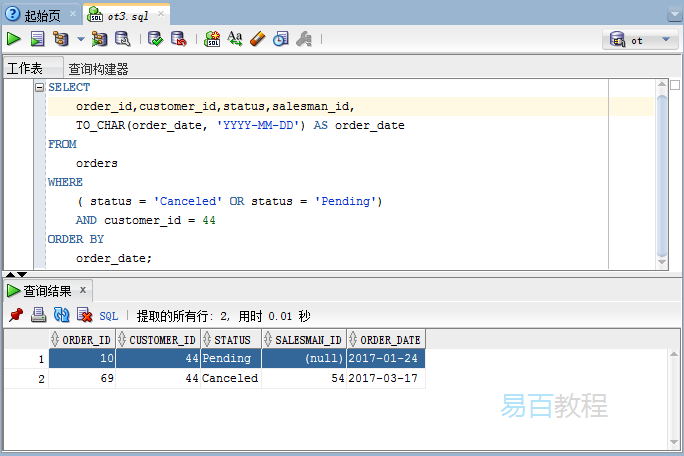Image resolution: width=684 pixels, height=456 pixels.
Task: Click the SQL link in results toolbar
Action: tap(108, 315)
